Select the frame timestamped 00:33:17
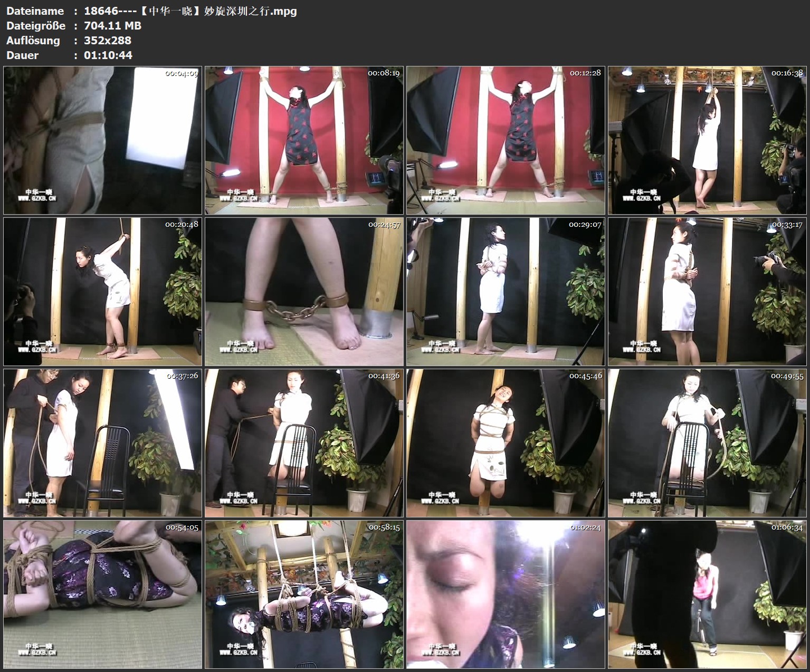Viewport: 810px width, 672px height. tap(707, 292)
